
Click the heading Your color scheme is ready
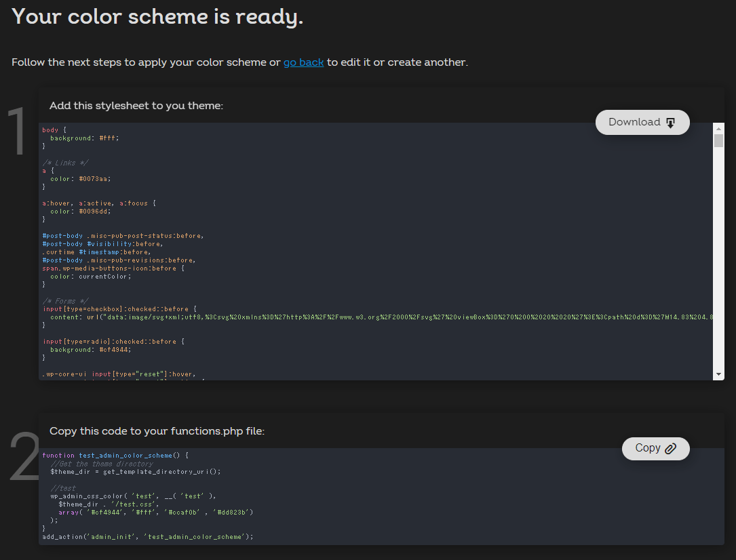tap(156, 16)
